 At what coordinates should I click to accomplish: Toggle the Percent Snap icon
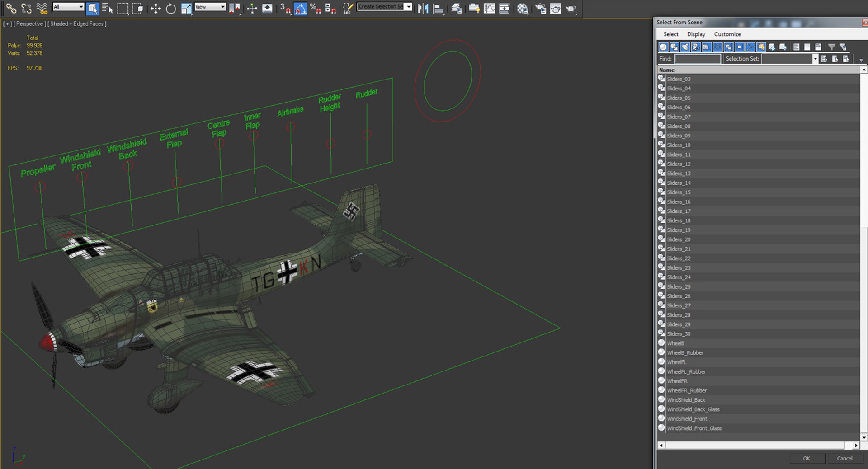[316, 8]
